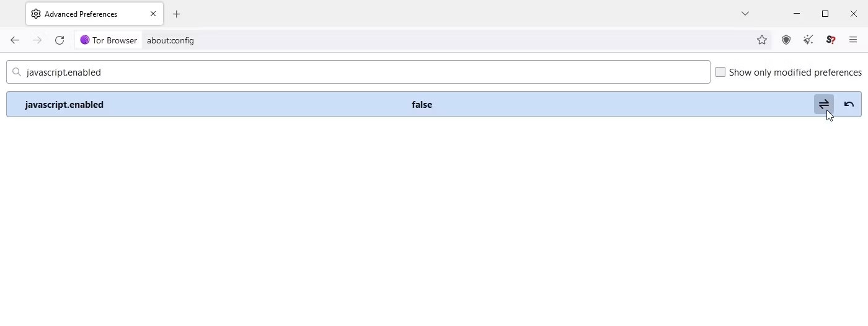Click the false value text

click(x=422, y=105)
